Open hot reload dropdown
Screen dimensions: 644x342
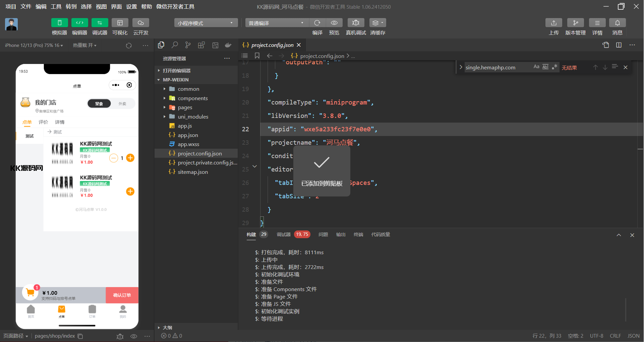tap(84, 45)
